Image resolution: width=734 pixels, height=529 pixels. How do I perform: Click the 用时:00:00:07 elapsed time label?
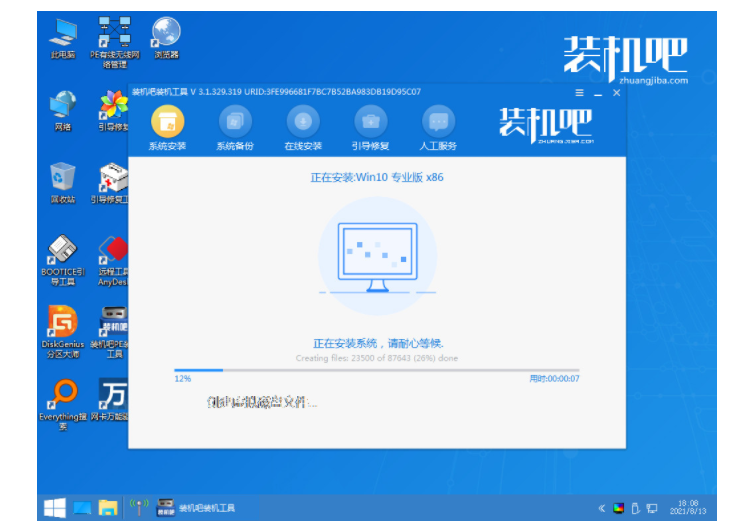coord(554,379)
